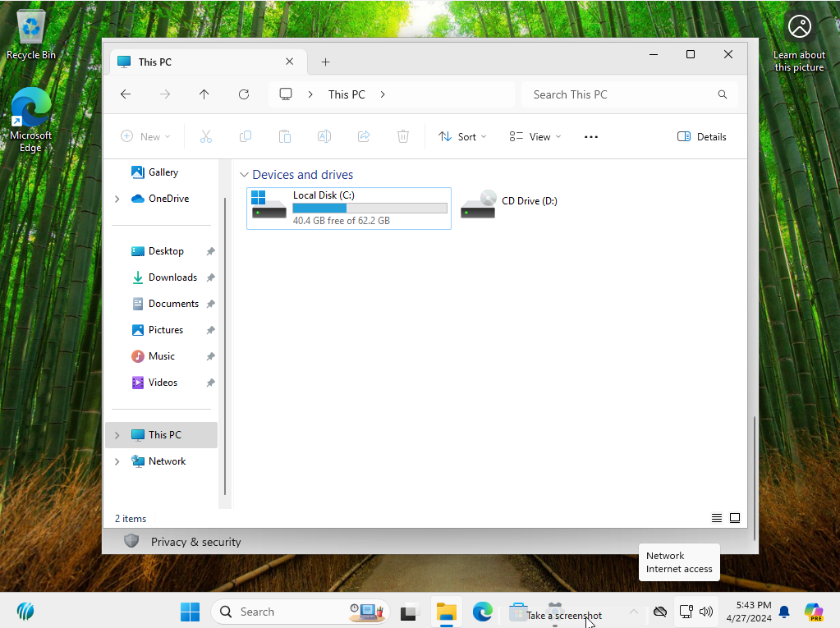Screen dimensions: 840x628
Task: Switch to large thumbnails view icon
Action: (x=735, y=518)
